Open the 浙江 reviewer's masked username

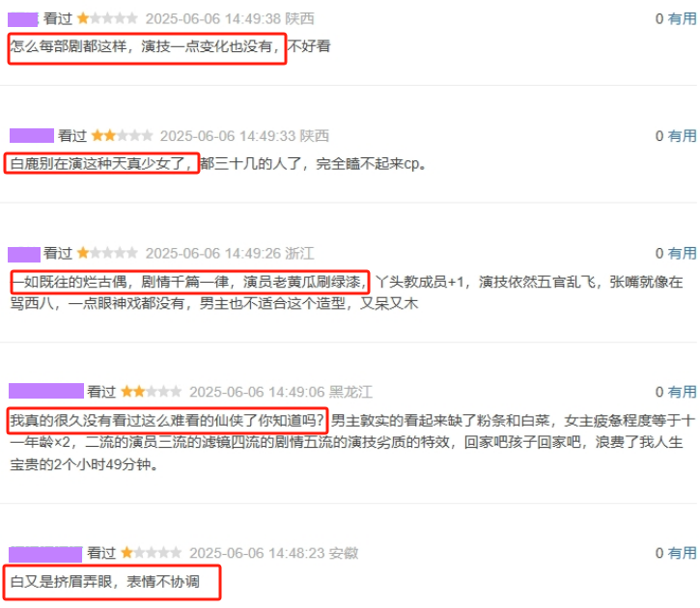tap(24, 254)
